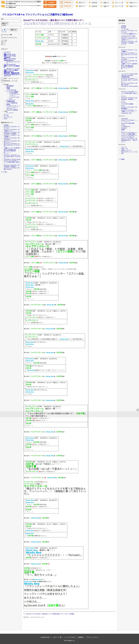139x644 pixels.
Task: Click 登録/ログイン label in the lower header row
Action: (x=133, y=6)
